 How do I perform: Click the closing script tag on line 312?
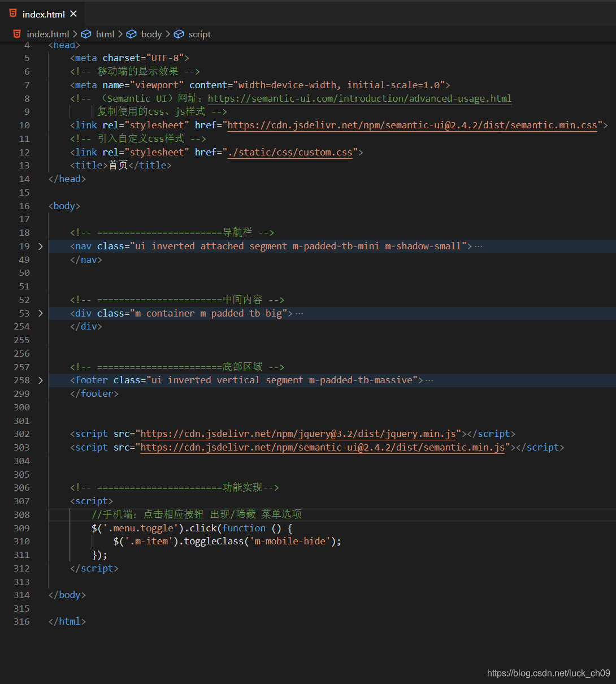click(94, 568)
